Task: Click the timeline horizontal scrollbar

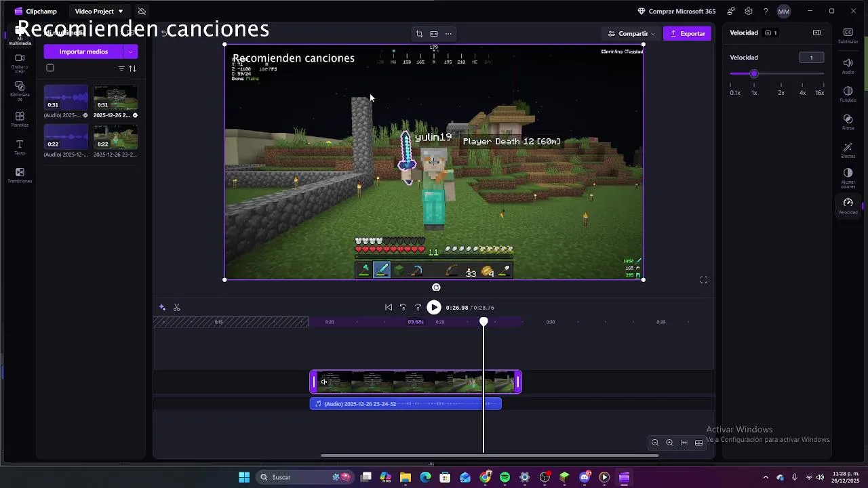Action: pos(490,455)
